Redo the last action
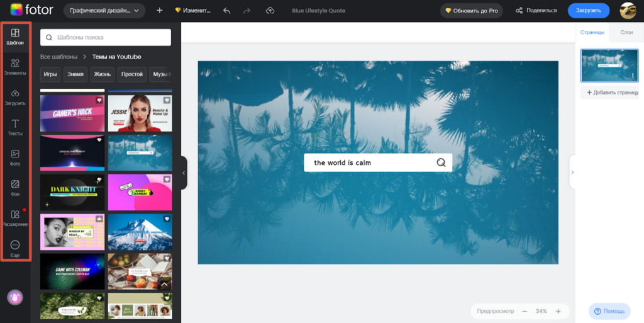644x323 pixels. 247,11
